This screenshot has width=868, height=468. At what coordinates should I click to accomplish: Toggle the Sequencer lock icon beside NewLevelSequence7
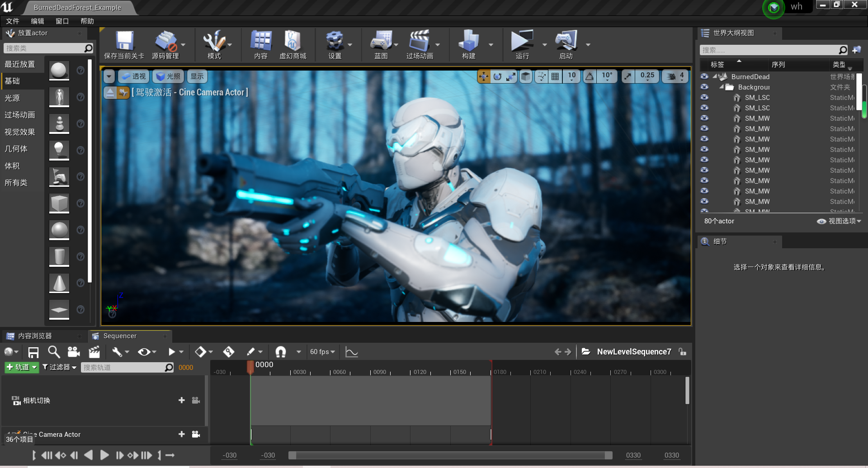click(683, 352)
